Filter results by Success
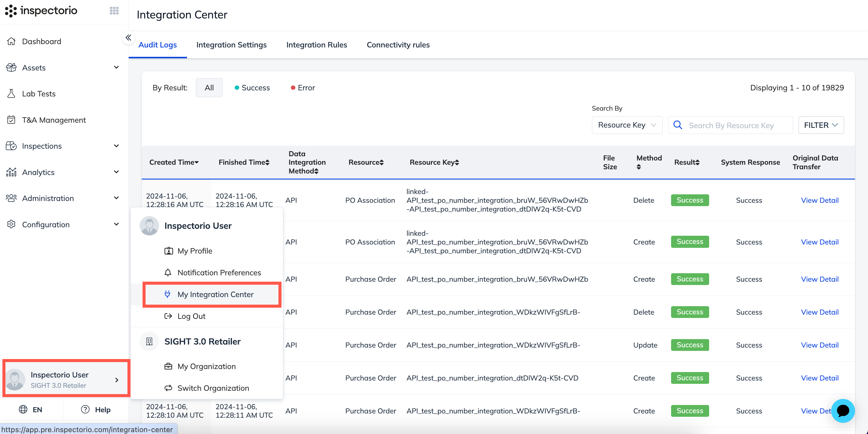This screenshot has height=434, width=868. tap(252, 88)
